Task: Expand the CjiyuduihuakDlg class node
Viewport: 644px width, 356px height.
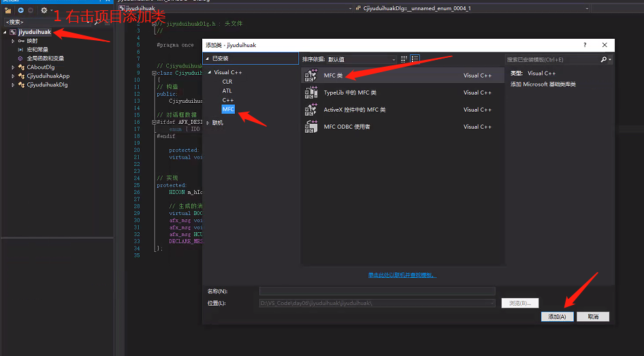Action: pyautogui.click(x=13, y=84)
